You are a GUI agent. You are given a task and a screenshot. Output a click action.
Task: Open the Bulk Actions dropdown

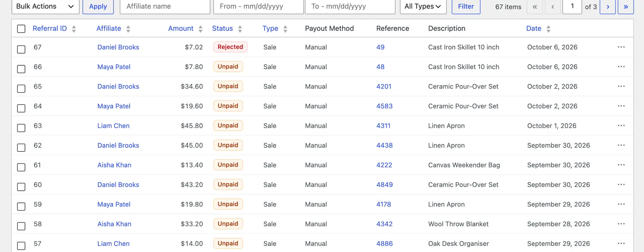click(x=45, y=6)
